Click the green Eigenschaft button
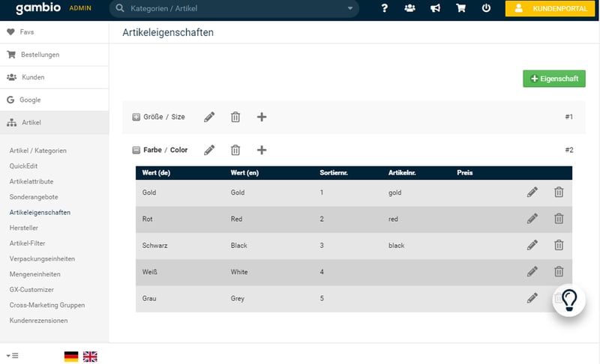 click(x=553, y=79)
